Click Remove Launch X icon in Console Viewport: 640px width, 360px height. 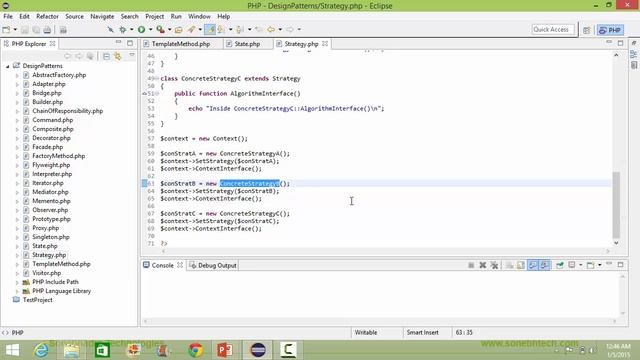482,265
